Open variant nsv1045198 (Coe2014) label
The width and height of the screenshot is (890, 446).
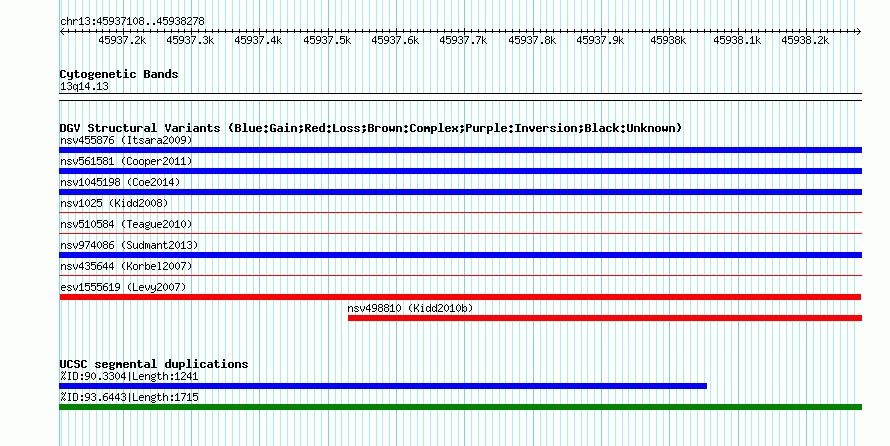120,182
